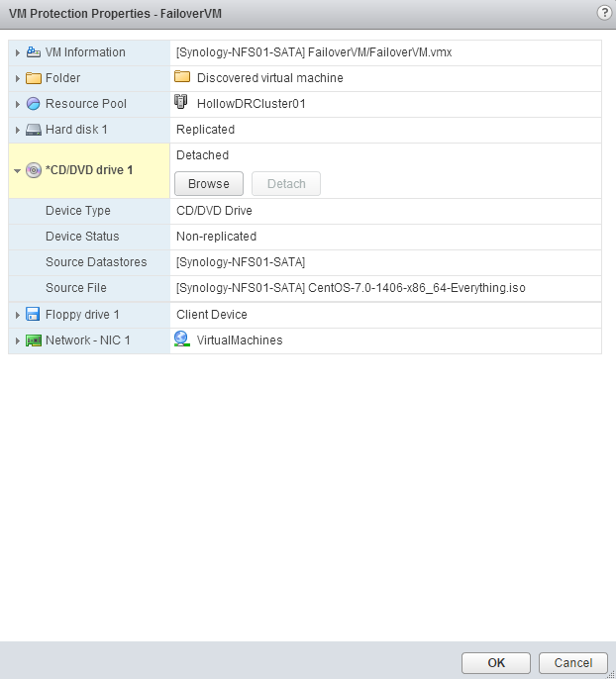
Task: Expand the Folder row
Action: [x=18, y=78]
